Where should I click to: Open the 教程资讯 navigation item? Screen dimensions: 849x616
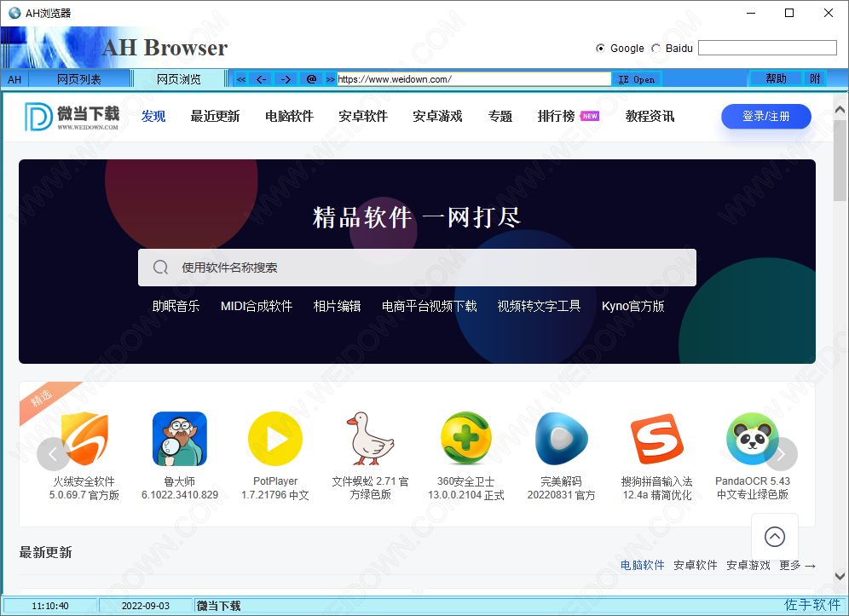pos(650,117)
